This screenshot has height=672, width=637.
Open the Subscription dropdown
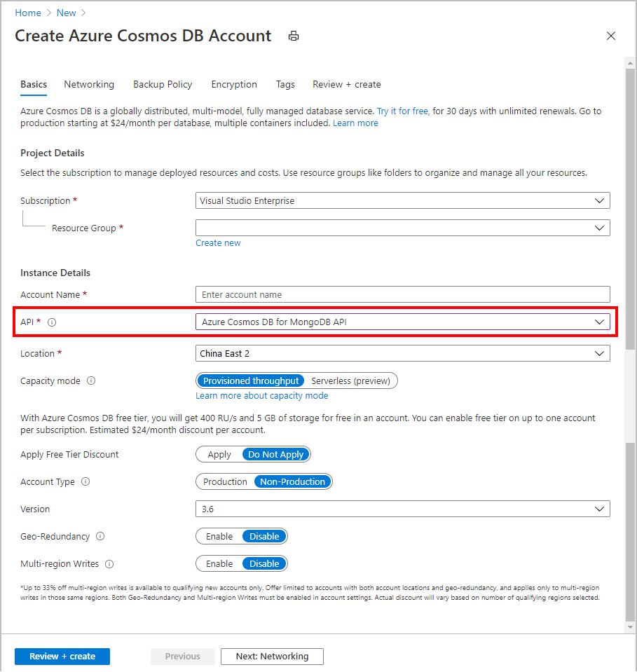(402, 200)
